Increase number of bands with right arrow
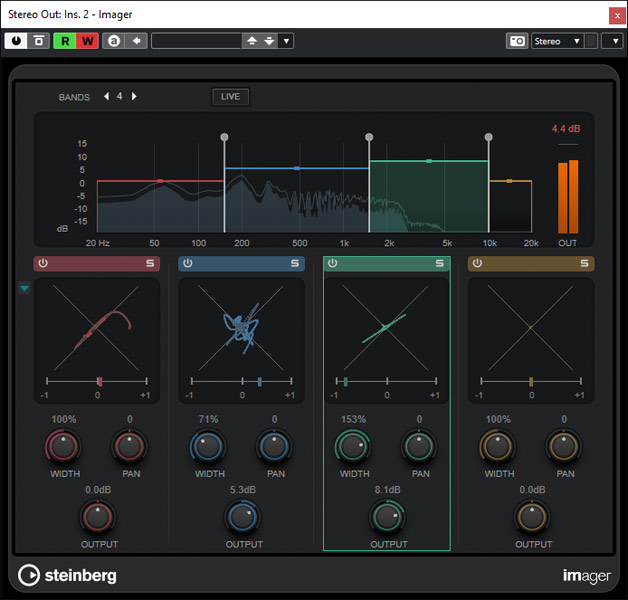The height and width of the screenshot is (600, 628). 134,97
